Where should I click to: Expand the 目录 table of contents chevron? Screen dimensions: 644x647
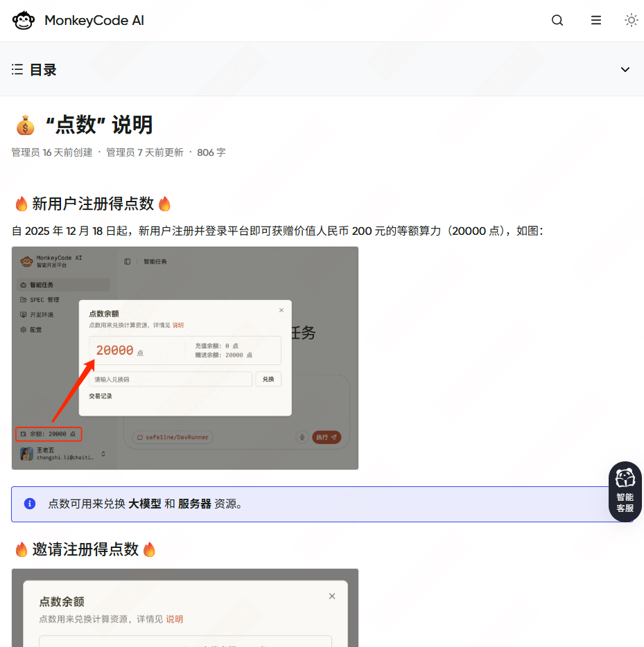click(625, 69)
